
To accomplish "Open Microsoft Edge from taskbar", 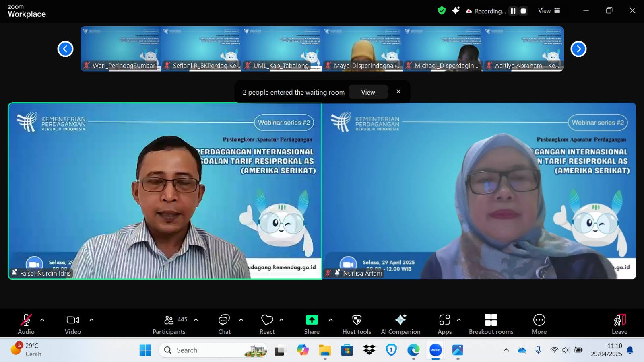I will [x=413, y=350].
